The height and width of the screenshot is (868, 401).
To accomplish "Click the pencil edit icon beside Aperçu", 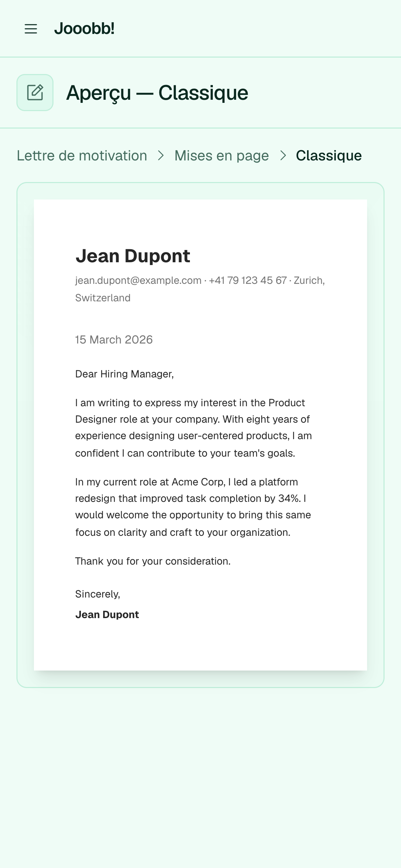I will point(35,93).
